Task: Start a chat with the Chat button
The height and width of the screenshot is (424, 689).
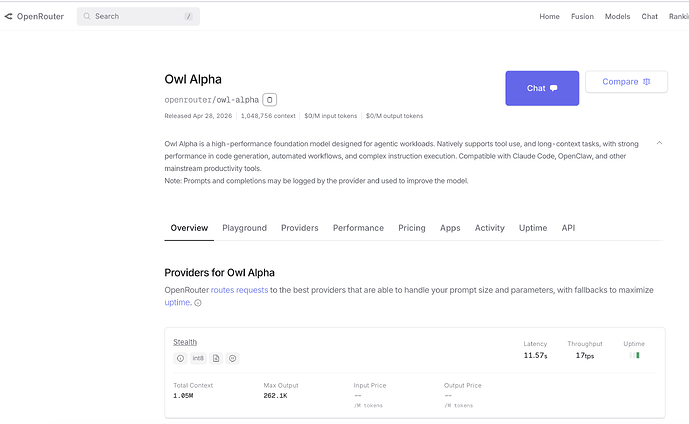Action: 542,88
